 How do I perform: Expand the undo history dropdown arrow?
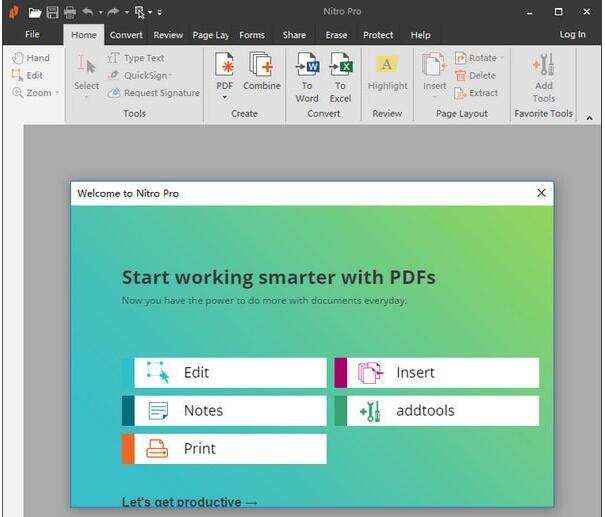pyautogui.click(x=101, y=12)
